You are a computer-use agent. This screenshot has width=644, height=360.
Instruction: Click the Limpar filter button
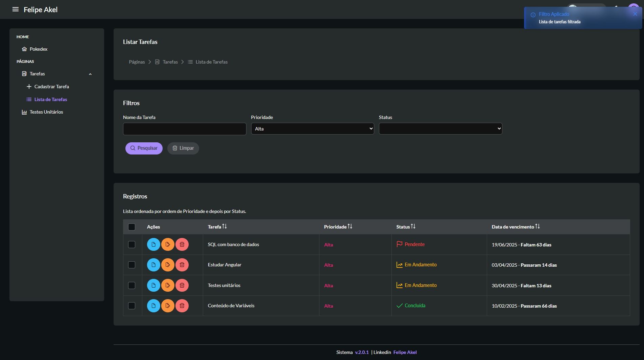(183, 148)
